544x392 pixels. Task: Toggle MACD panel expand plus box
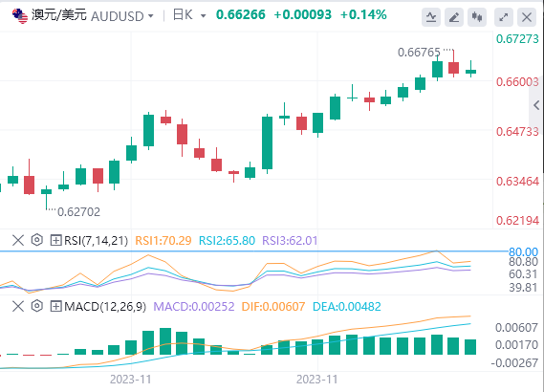click(55, 306)
